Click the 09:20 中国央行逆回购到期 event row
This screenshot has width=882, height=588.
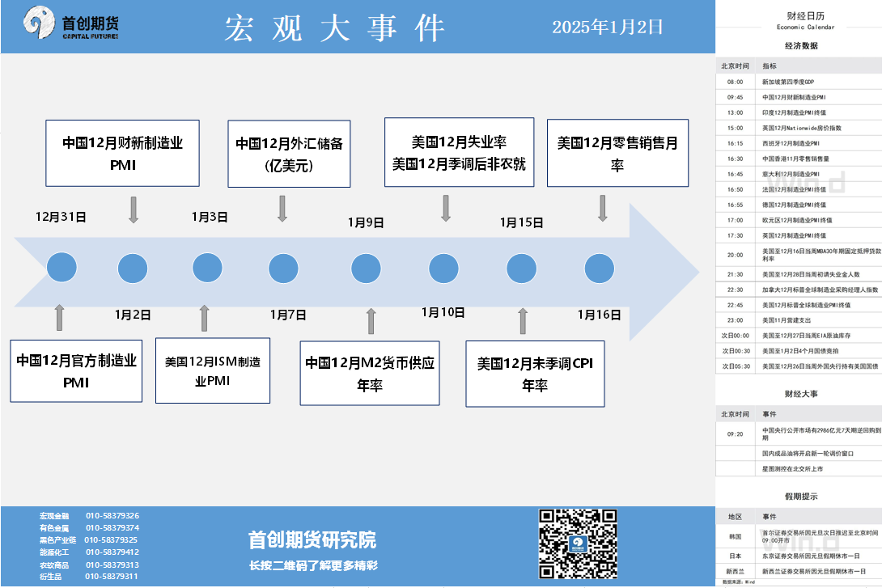pos(799,434)
